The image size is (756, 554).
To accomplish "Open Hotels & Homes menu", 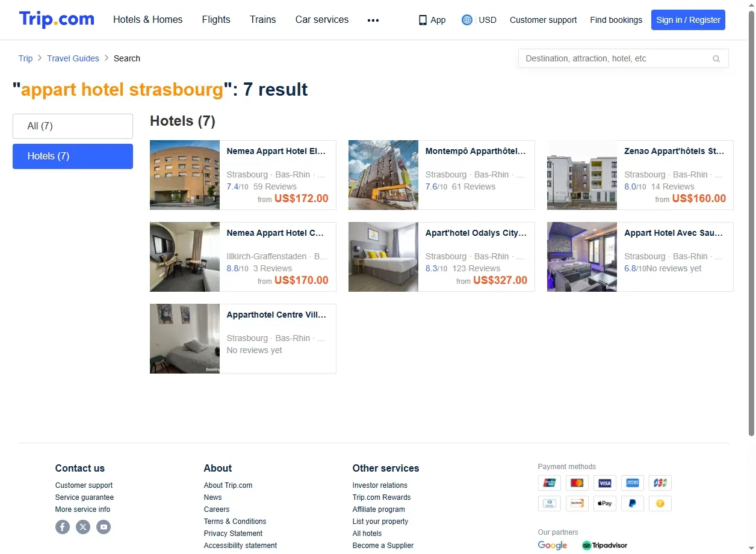I will click(148, 20).
